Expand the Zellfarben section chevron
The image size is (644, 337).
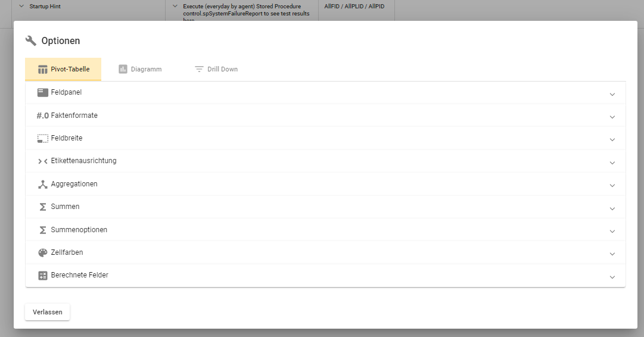click(x=612, y=254)
